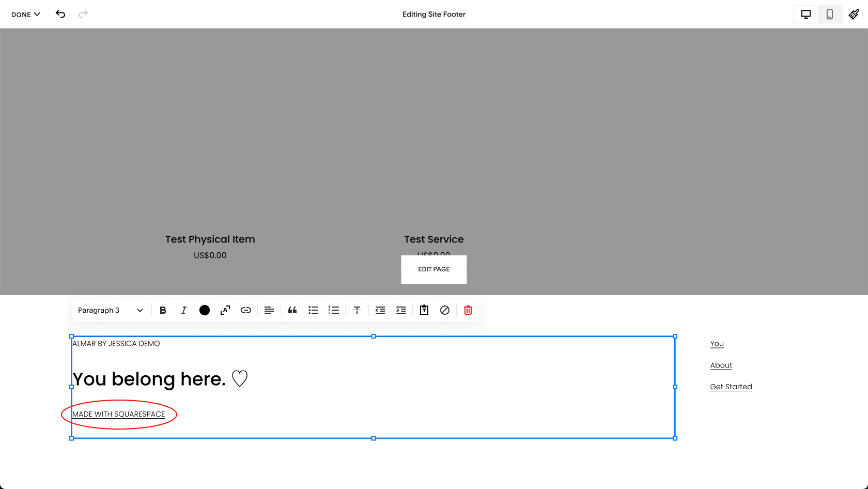Click the text size scaling icon
The width and height of the screenshot is (868, 489).
click(x=225, y=310)
